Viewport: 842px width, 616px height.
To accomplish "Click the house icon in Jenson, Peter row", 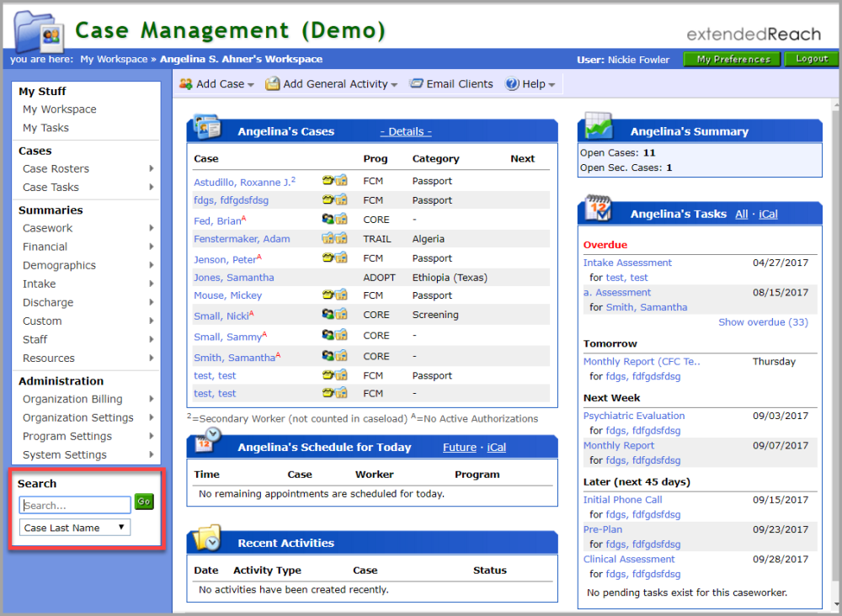I will click(341, 258).
